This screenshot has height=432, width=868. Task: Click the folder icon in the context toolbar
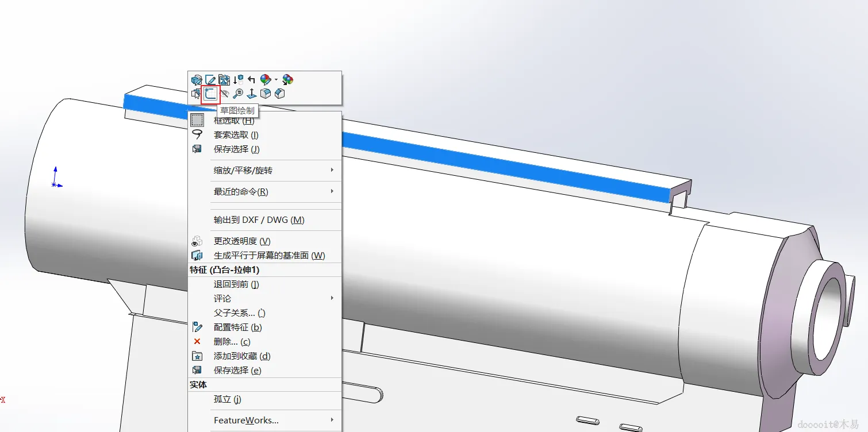point(224,80)
